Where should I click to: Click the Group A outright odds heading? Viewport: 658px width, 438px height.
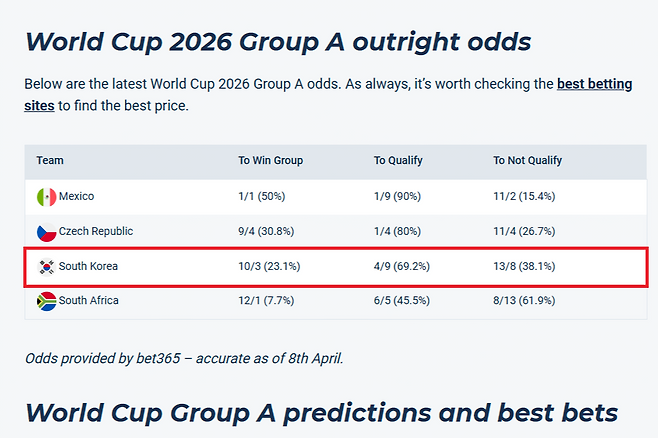(278, 42)
